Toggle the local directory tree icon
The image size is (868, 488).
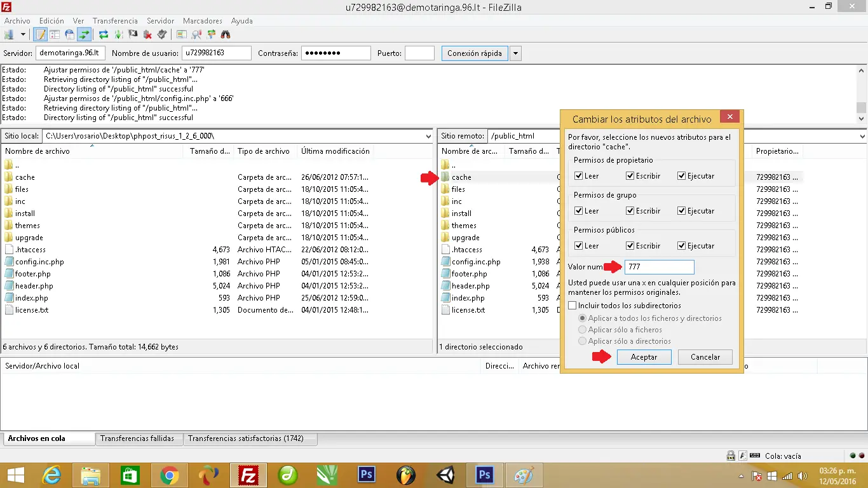pos(55,34)
